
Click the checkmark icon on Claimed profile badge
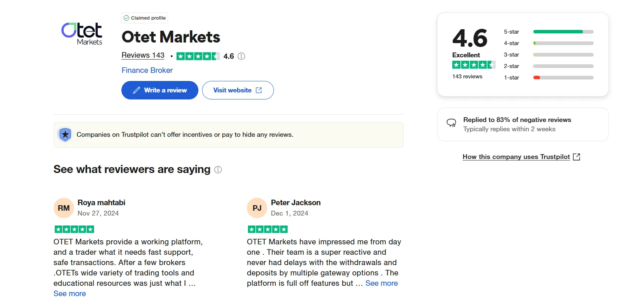127,17
